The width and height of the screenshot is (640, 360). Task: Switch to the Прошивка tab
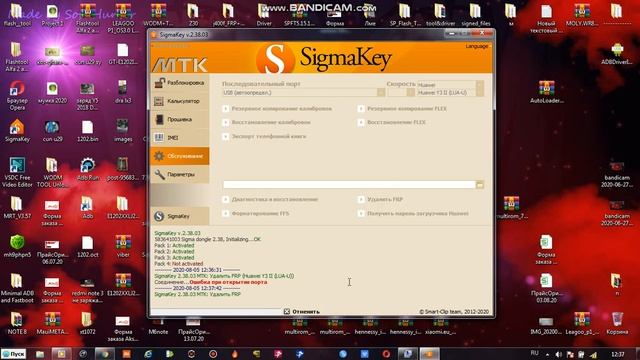click(180, 119)
